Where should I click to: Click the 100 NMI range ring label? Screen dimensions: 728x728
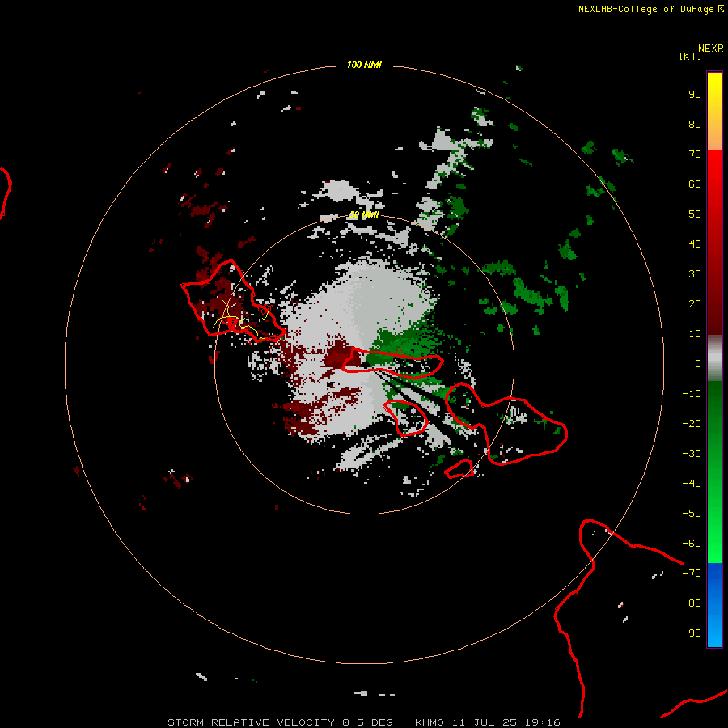364,65
